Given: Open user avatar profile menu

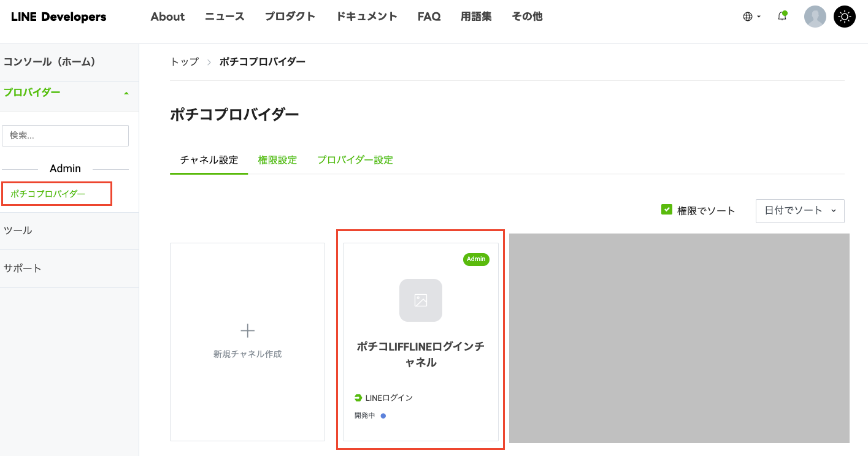Looking at the screenshot, I should [x=815, y=17].
